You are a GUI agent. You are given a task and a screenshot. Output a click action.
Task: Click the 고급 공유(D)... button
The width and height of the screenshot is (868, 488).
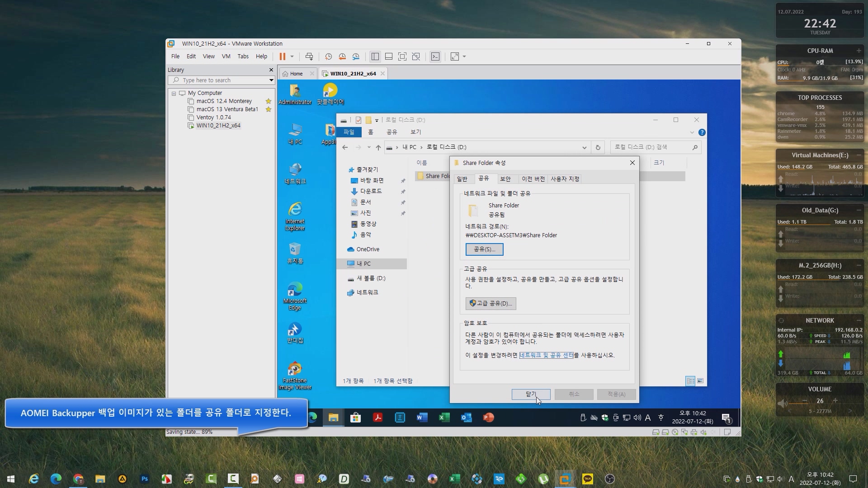point(491,304)
